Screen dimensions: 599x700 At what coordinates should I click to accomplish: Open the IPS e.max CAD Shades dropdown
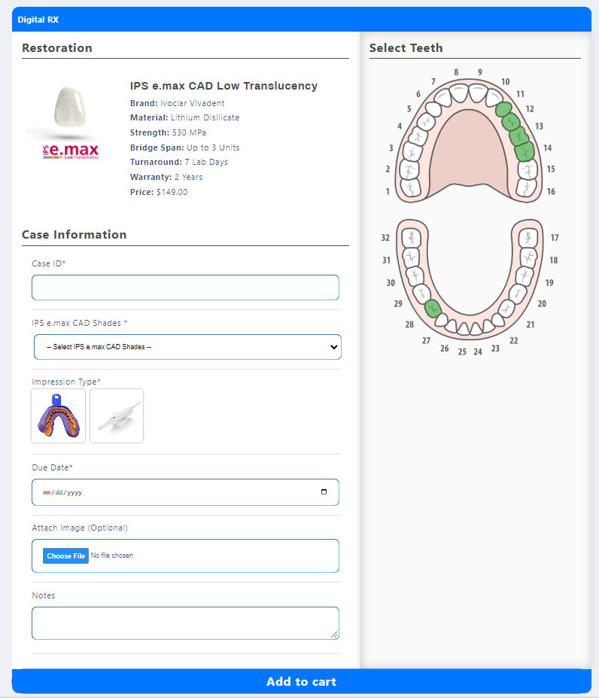pyautogui.click(x=187, y=347)
